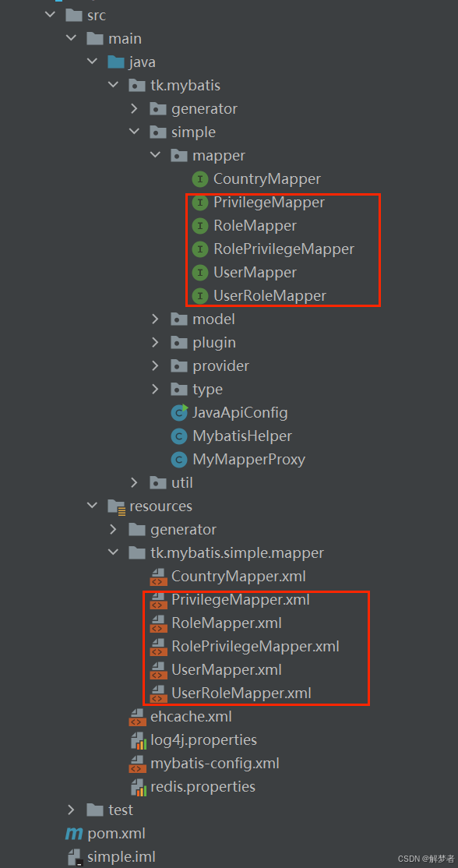Select UserMapper in the mapper package
Viewport: 458px width, 868px height.
click(x=255, y=273)
